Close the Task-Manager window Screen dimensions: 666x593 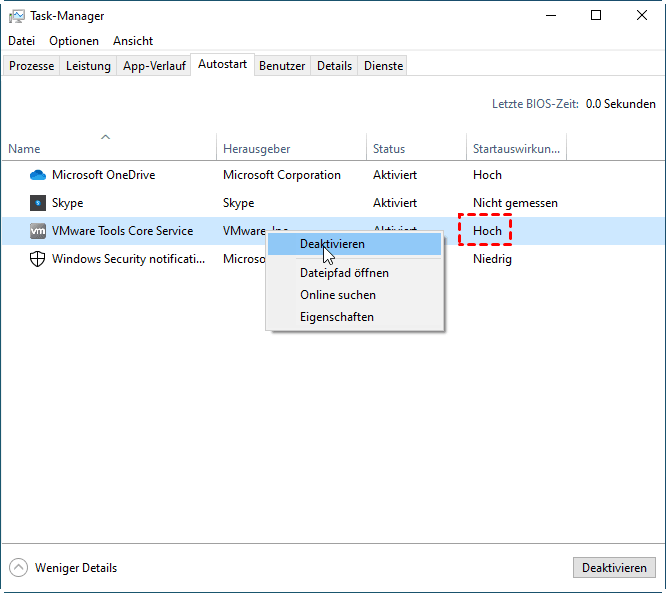[642, 16]
